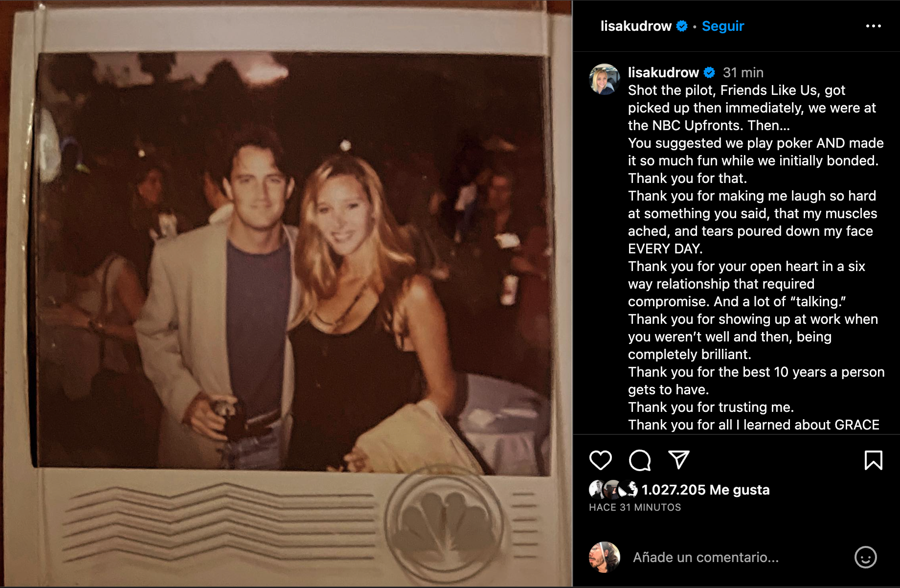The height and width of the screenshot is (588, 900).
Task: Open lisakudrow username in caption
Action: pyautogui.click(x=663, y=72)
